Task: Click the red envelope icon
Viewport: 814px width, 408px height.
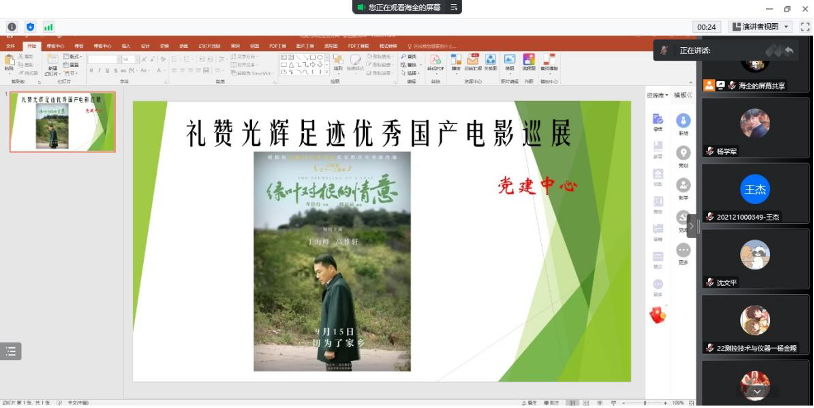Action: (x=657, y=315)
